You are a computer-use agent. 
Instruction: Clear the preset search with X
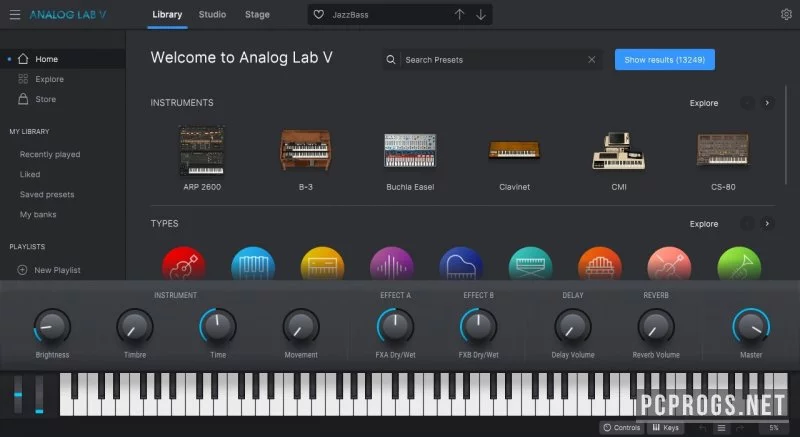coord(591,60)
